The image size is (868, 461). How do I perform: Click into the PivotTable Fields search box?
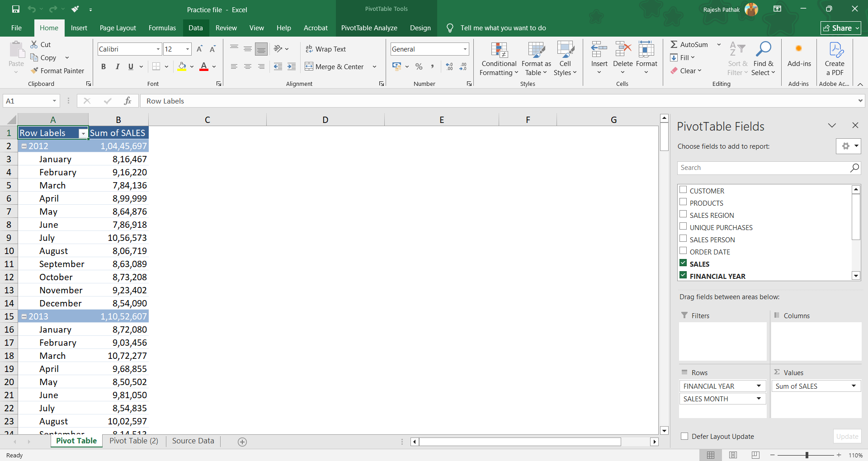tap(763, 168)
